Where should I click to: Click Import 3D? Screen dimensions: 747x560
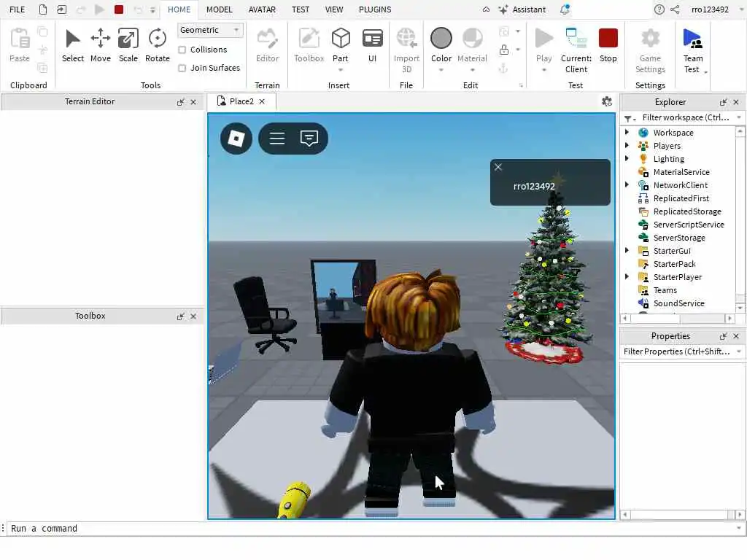pyautogui.click(x=406, y=50)
